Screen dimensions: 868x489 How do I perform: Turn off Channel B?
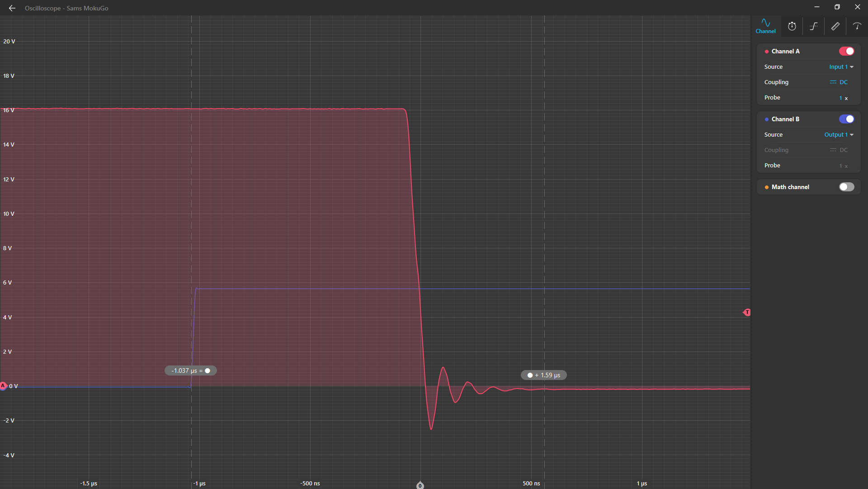[846, 119]
